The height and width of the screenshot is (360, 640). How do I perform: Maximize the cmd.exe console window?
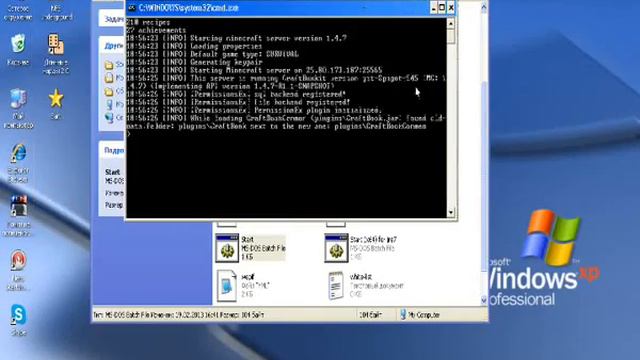click(442, 8)
